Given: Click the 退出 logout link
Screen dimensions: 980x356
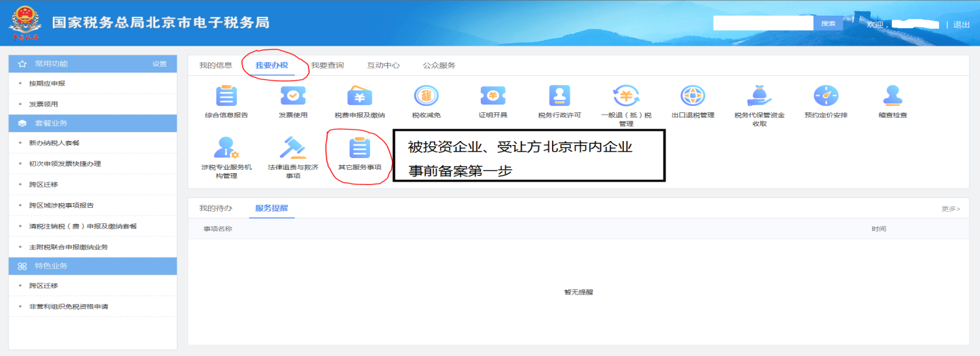Looking at the screenshot, I should (x=961, y=25).
